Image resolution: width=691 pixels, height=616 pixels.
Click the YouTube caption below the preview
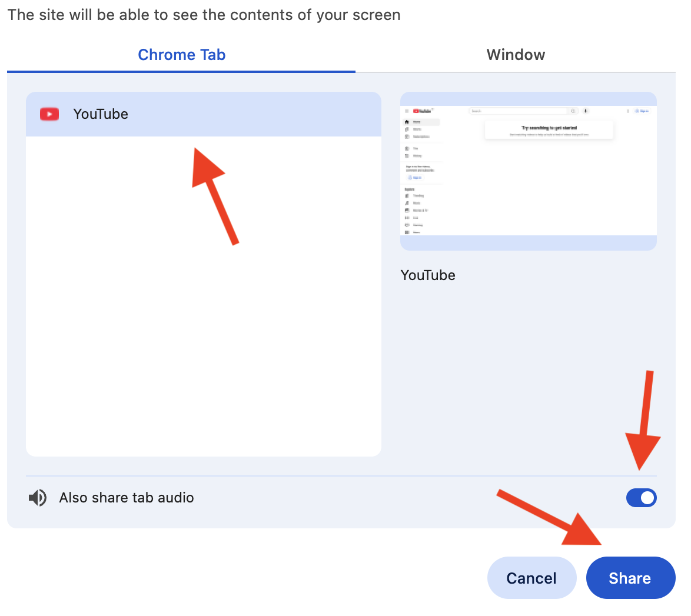428,275
